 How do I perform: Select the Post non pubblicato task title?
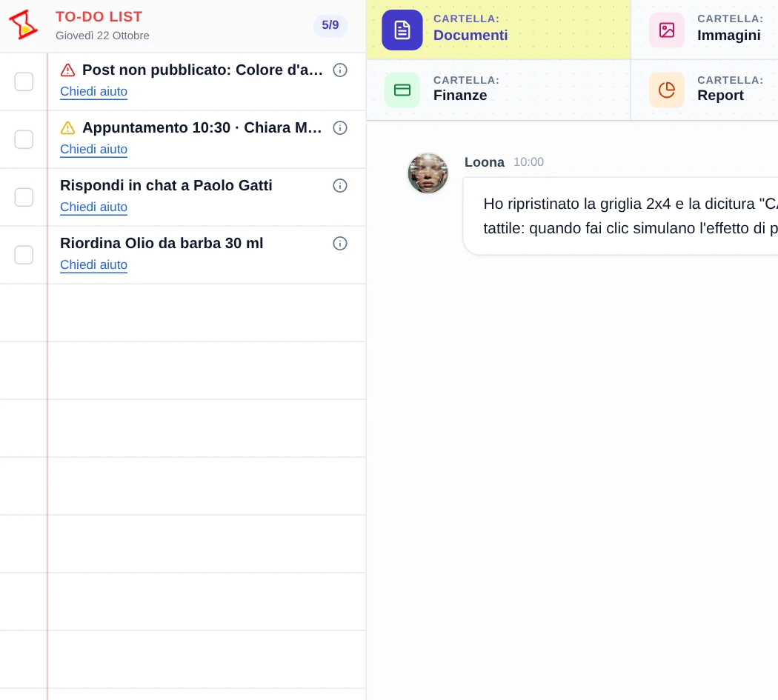[202, 70]
